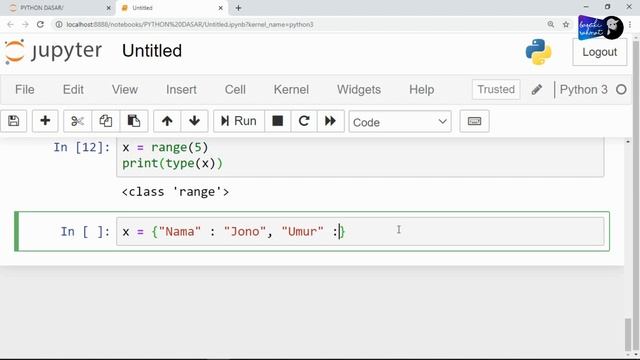
Task: Open the Widgets menu
Action: point(359,89)
